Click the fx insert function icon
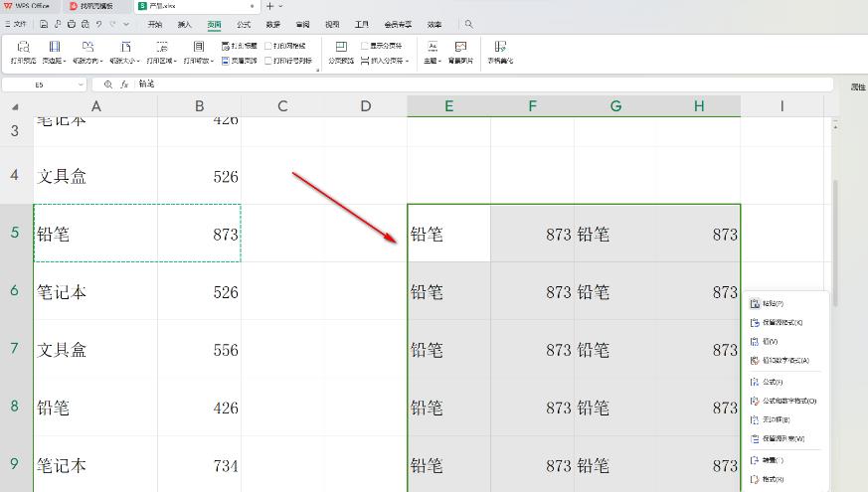Image resolution: width=868 pixels, height=492 pixels. click(124, 84)
